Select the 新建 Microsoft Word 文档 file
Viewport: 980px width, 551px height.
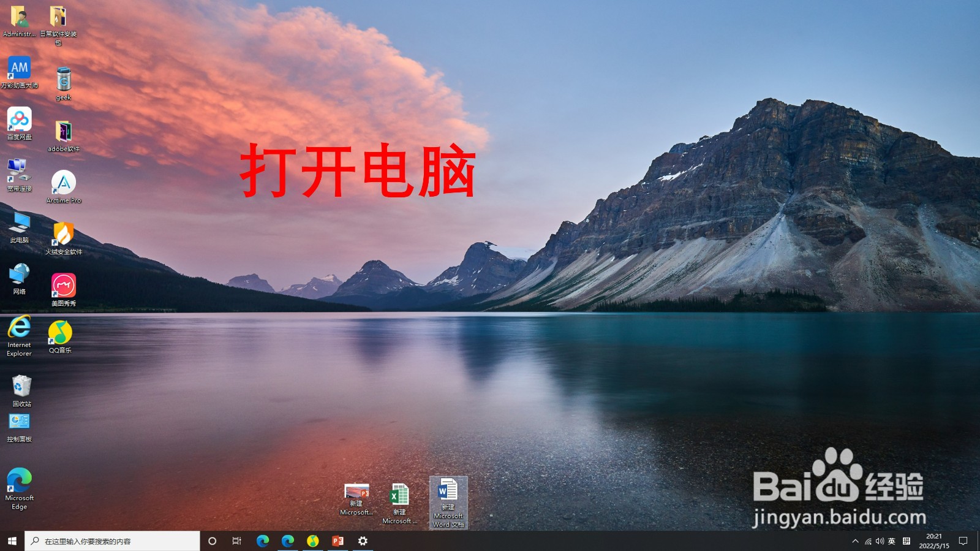coord(448,503)
